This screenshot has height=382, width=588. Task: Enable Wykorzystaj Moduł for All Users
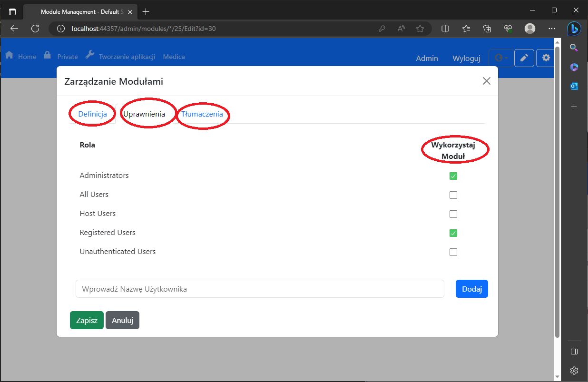coord(453,195)
